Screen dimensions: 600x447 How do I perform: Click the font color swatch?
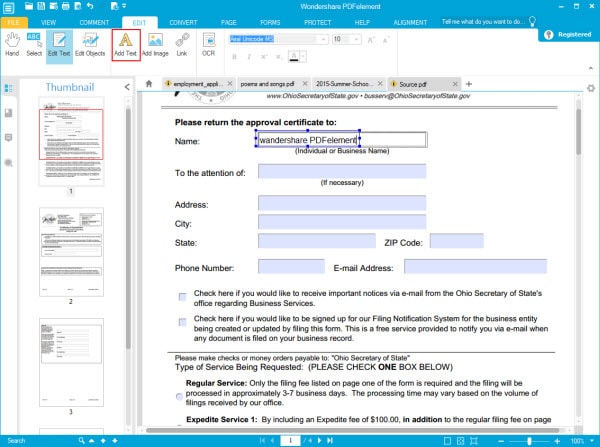(294, 57)
